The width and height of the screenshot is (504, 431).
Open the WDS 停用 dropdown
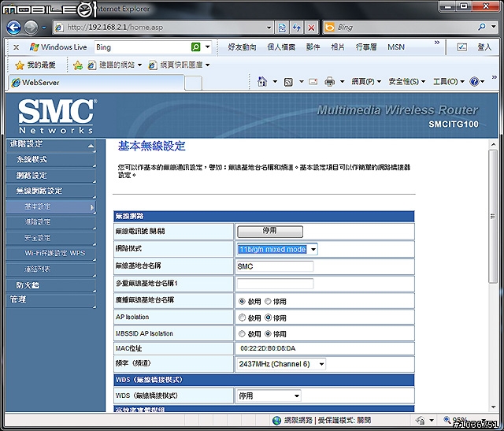297,396
